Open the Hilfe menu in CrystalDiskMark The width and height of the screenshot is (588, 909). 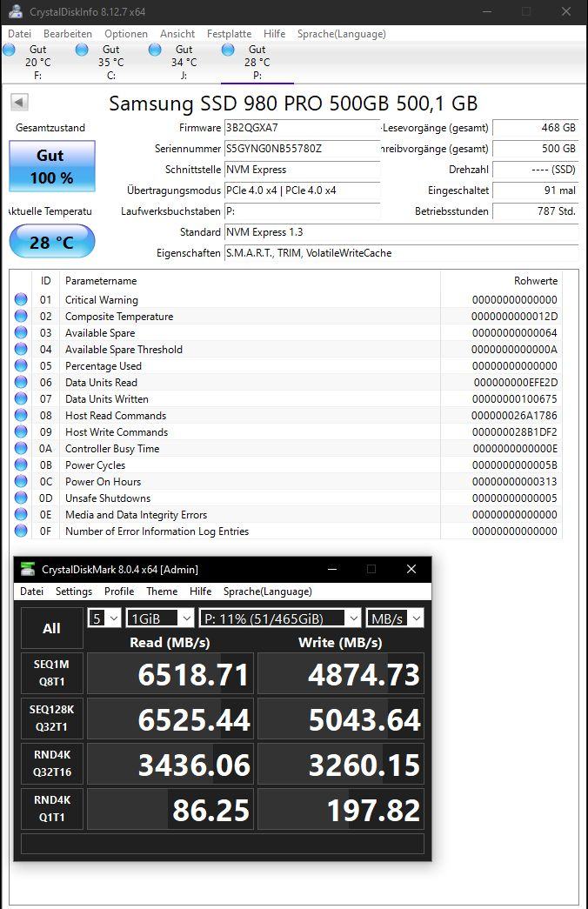pos(200,592)
